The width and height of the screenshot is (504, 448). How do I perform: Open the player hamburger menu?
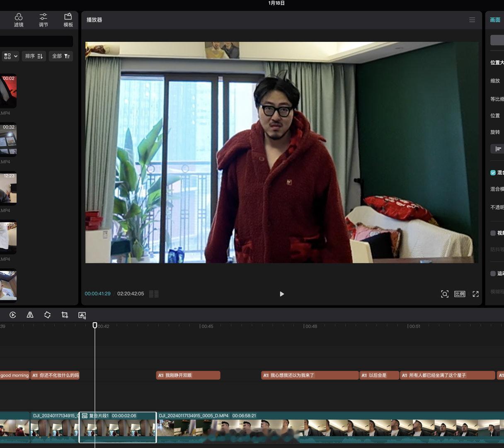tap(472, 20)
